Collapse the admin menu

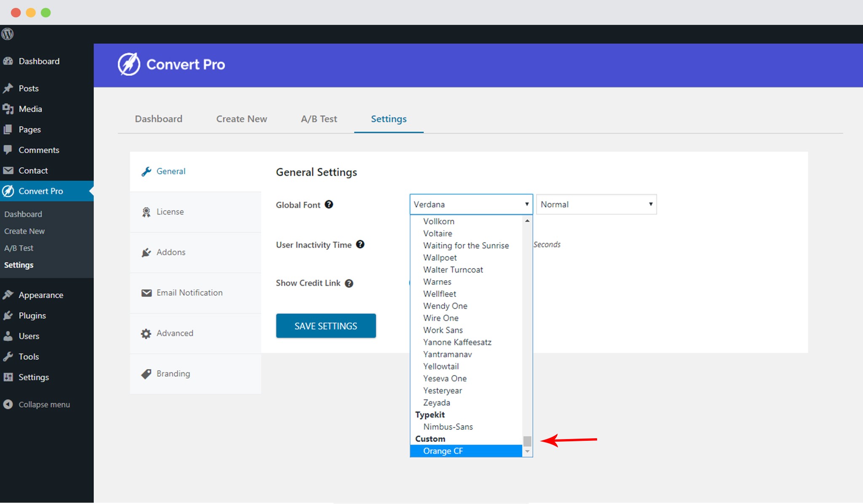tap(44, 404)
